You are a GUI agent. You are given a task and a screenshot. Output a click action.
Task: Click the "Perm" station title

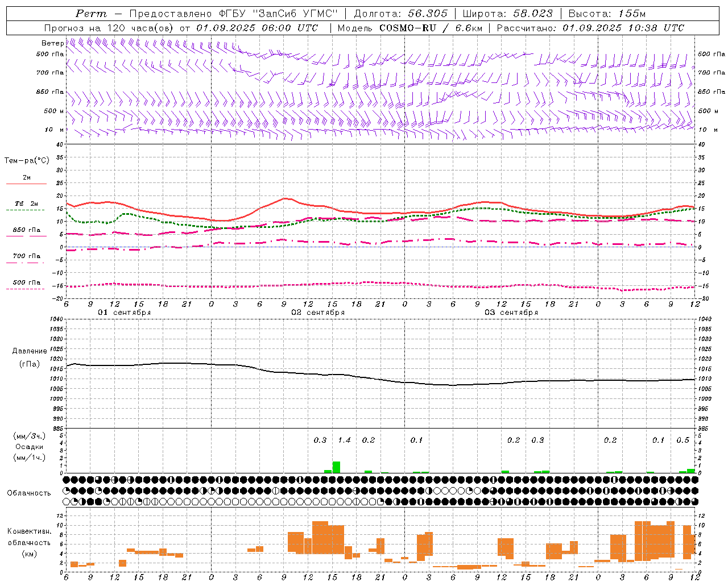pos(91,14)
